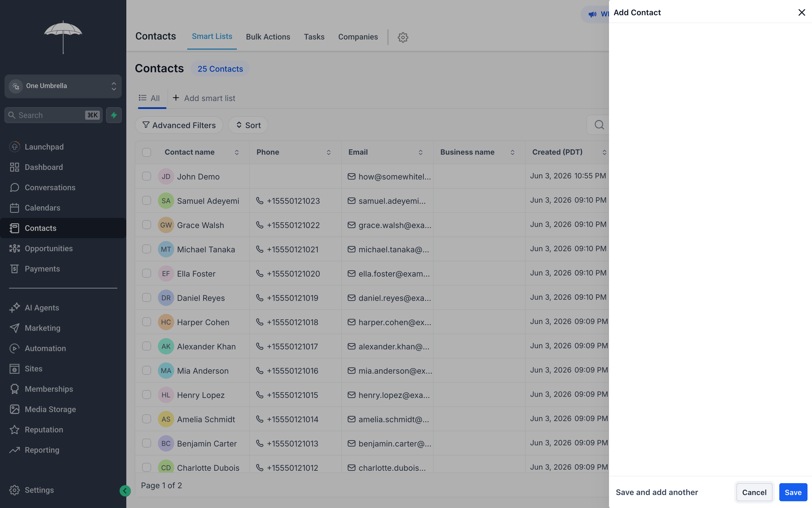Click the email icon for Amelia Schmidt

pyautogui.click(x=351, y=419)
